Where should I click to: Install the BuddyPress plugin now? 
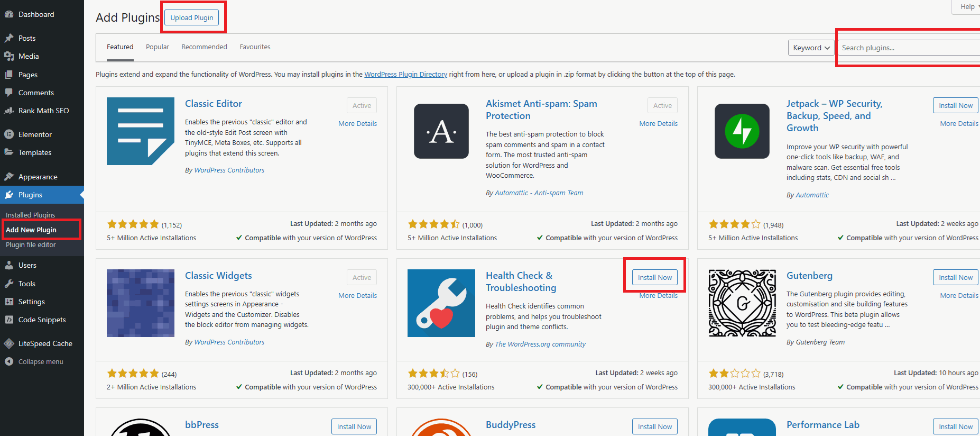(x=655, y=426)
